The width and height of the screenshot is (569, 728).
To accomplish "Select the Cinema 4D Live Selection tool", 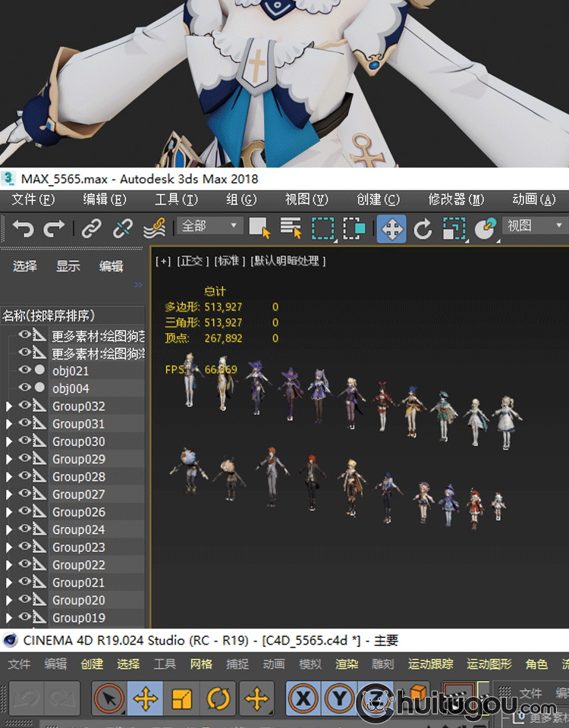I will pyautogui.click(x=109, y=698).
